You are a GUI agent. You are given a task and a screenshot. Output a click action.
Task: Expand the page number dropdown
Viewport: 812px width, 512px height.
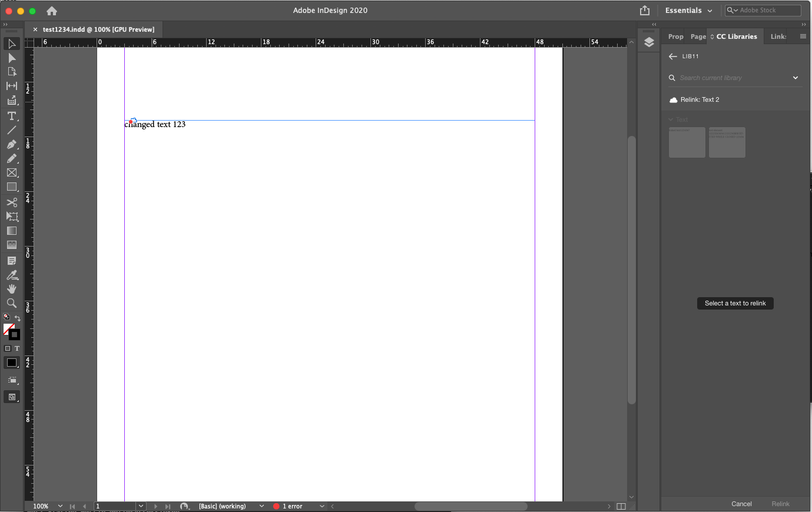tap(141, 506)
